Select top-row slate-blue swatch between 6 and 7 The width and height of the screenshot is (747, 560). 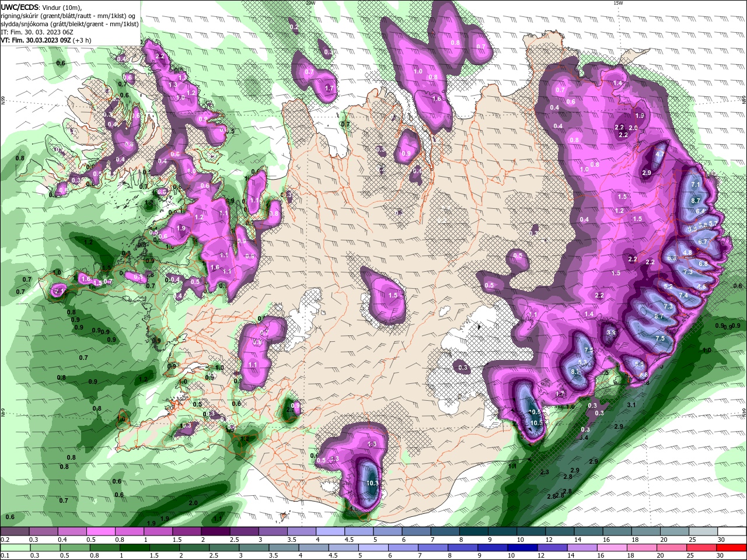pos(416,531)
